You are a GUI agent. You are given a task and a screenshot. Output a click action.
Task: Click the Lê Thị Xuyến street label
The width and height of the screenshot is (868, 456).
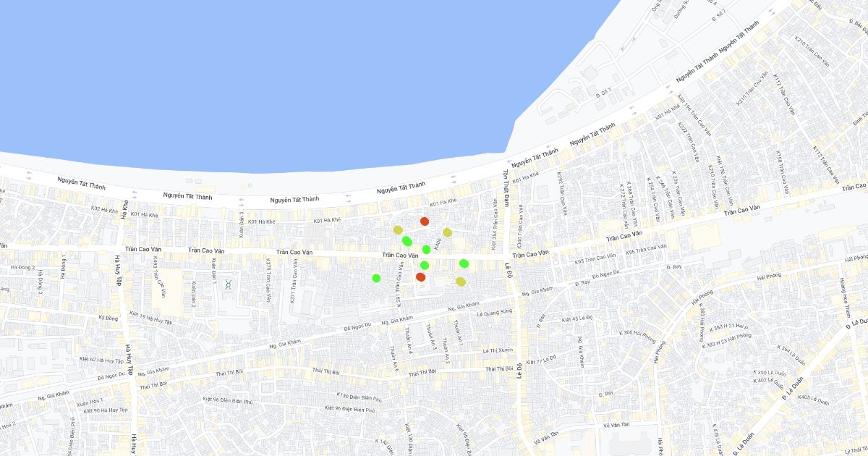click(x=497, y=350)
